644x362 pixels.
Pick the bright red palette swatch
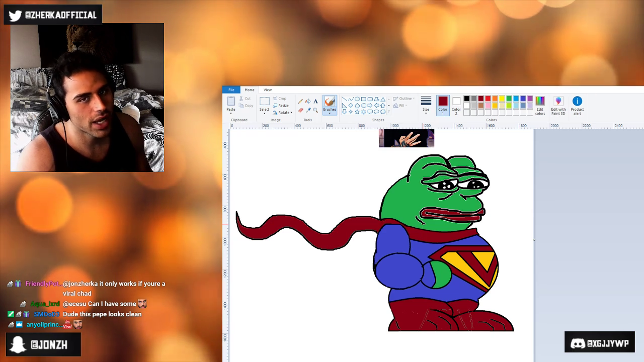488,99
